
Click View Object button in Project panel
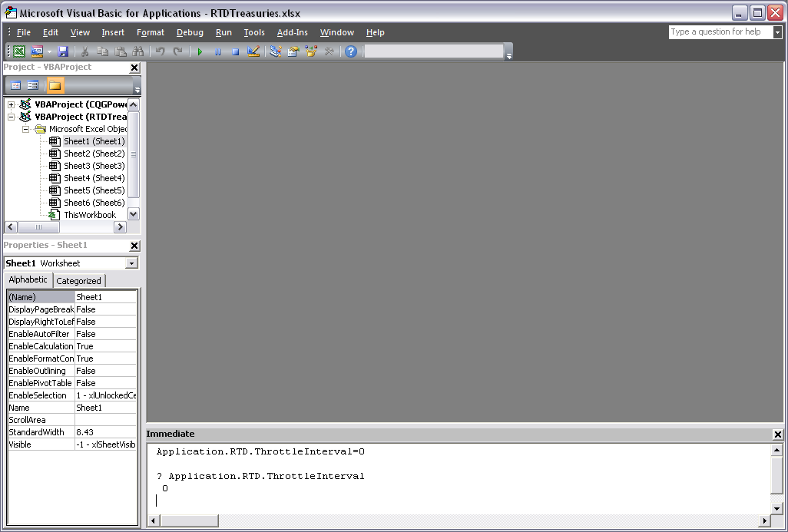[x=33, y=85]
